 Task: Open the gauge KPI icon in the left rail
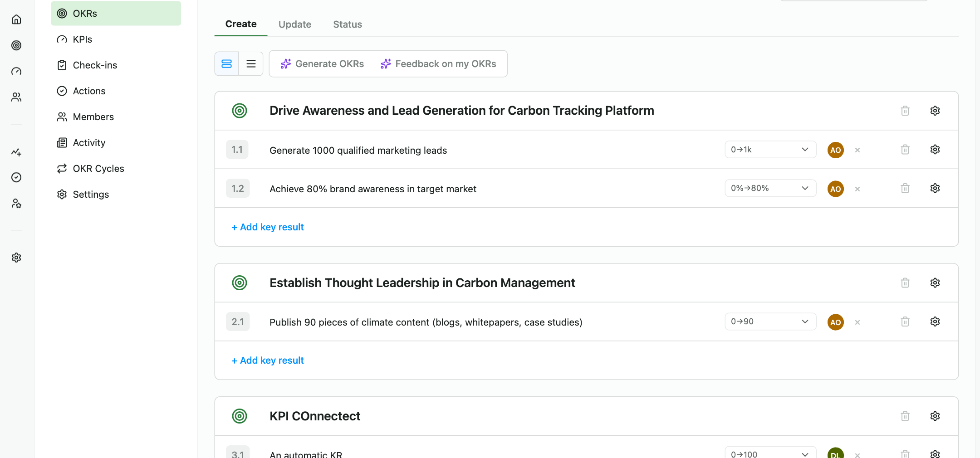(16, 71)
